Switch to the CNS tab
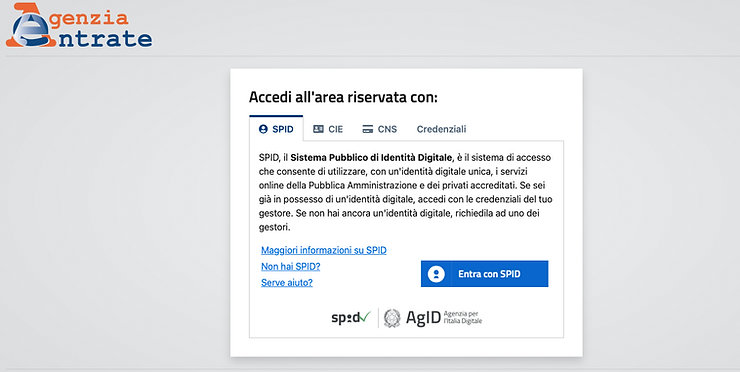740x372 pixels. coord(379,129)
